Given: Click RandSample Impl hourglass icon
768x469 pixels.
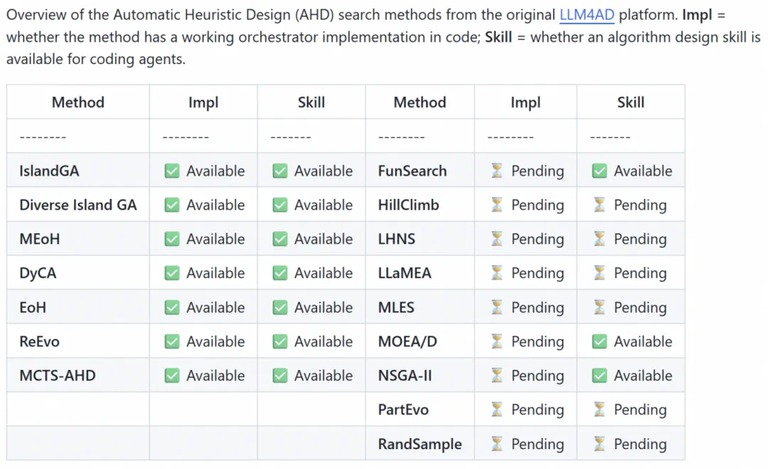Looking at the screenshot, I should point(497,444).
